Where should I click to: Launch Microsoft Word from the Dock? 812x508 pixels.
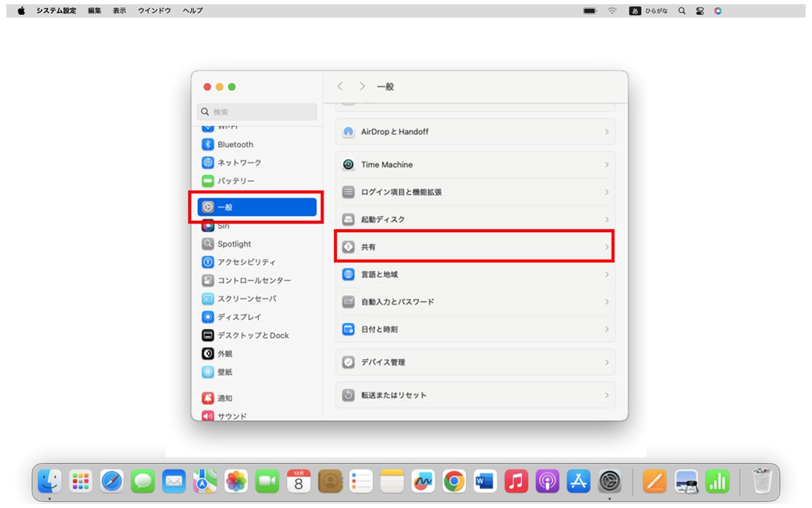pyautogui.click(x=485, y=482)
